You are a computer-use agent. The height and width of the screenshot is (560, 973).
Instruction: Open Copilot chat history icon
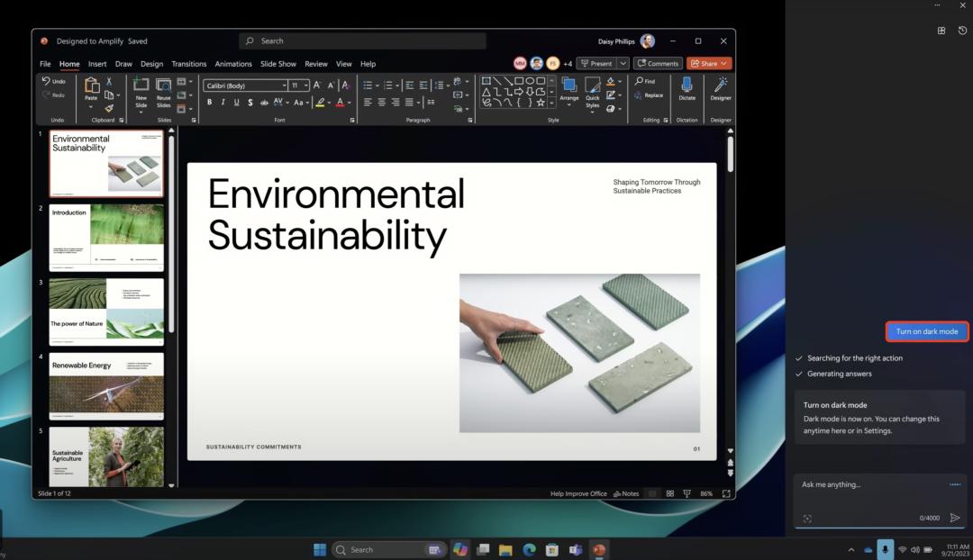pos(962,31)
